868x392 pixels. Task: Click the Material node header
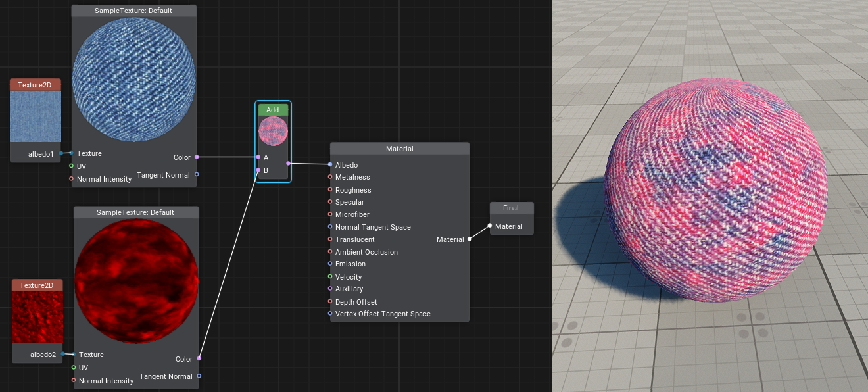pos(399,149)
